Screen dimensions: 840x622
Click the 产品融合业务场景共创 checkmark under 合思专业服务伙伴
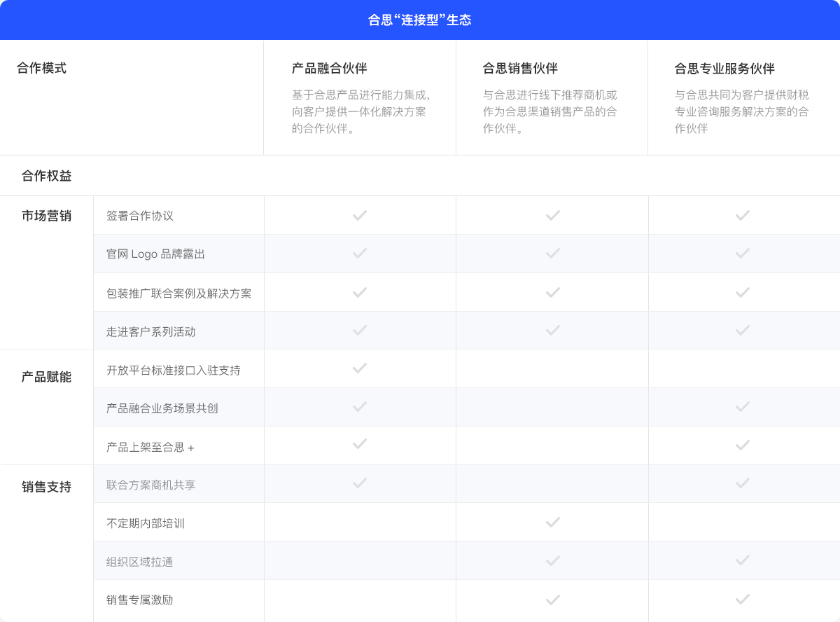[743, 407]
